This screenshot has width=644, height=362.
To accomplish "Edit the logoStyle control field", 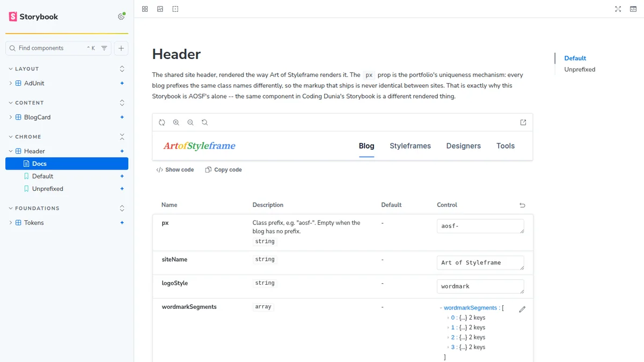I will [x=480, y=286].
